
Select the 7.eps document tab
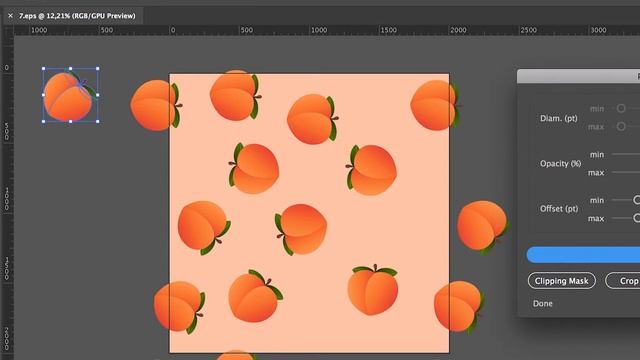click(x=77, y=16)
